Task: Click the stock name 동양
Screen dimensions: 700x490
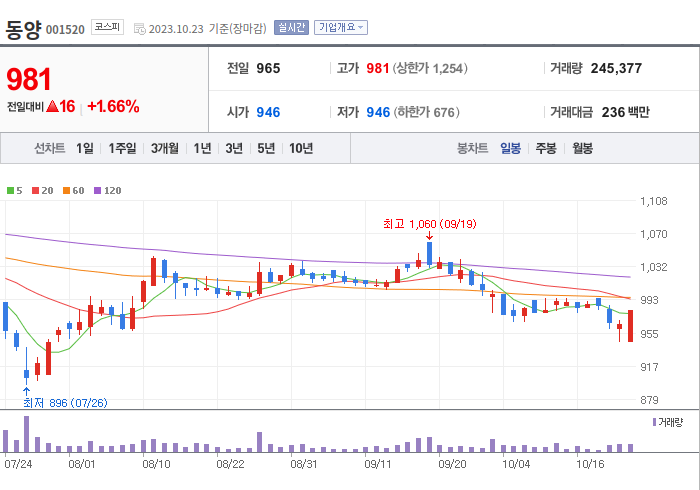Action: tap(23, 30)
